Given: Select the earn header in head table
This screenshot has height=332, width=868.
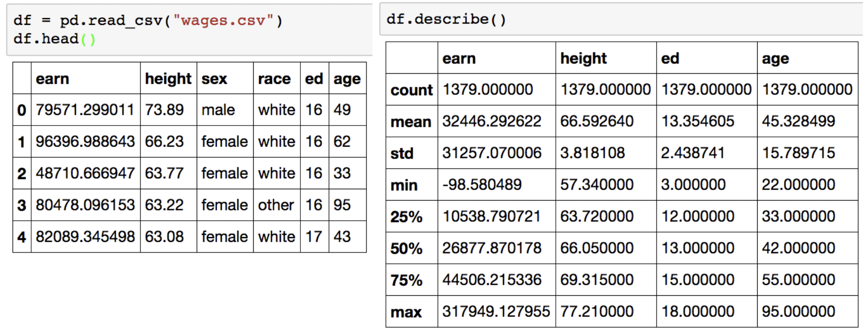Looking at the screenshot, I should click(52, 78).
